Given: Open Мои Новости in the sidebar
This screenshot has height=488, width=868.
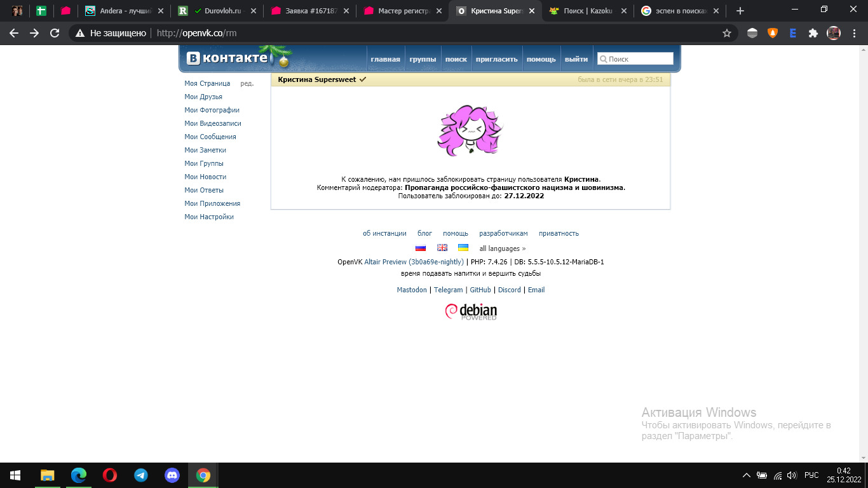Looking at the screenshot, I should (205, 177).
